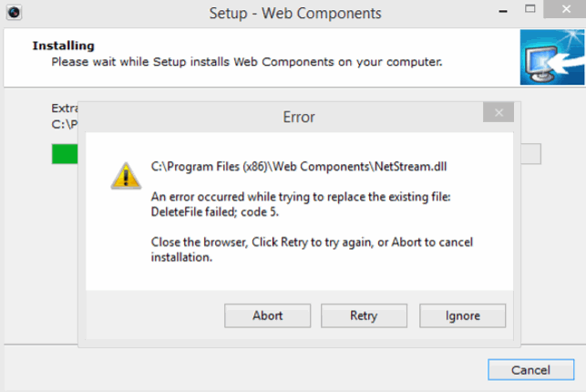Choose Ignore in the Error dialog
Screen dimensions: 586x392
point(462,315)
